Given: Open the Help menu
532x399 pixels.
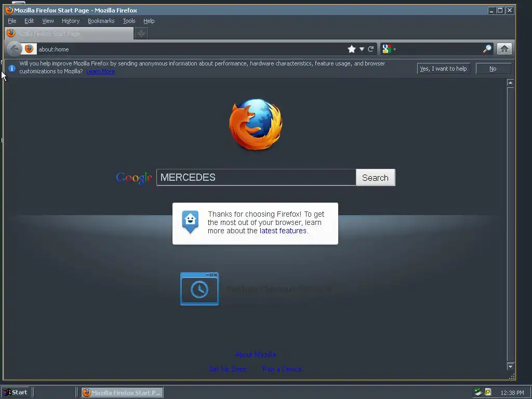Looking at the screenshot, I should click(149, 21).
